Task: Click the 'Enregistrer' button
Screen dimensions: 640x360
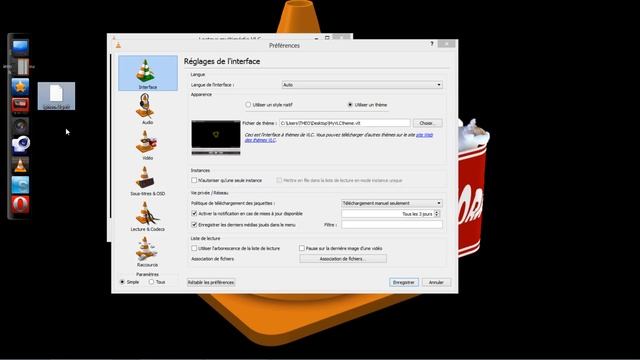Action: click(404, 282)
